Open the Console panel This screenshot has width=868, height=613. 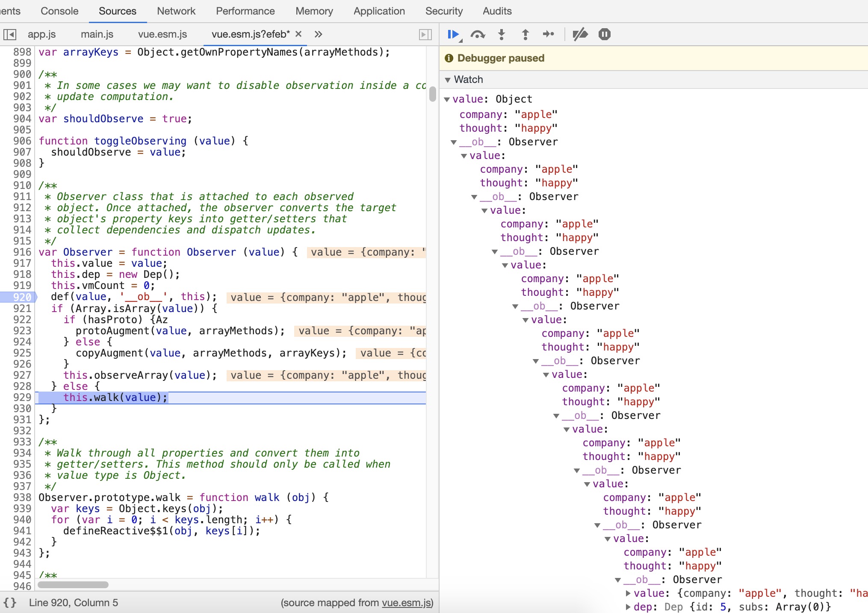point(59,11)
